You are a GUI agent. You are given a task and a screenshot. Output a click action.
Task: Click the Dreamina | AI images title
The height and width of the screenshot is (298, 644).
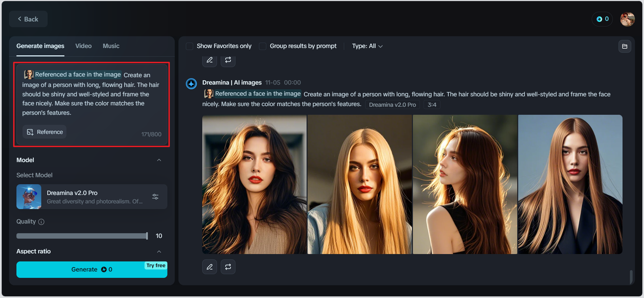[232, 83]
